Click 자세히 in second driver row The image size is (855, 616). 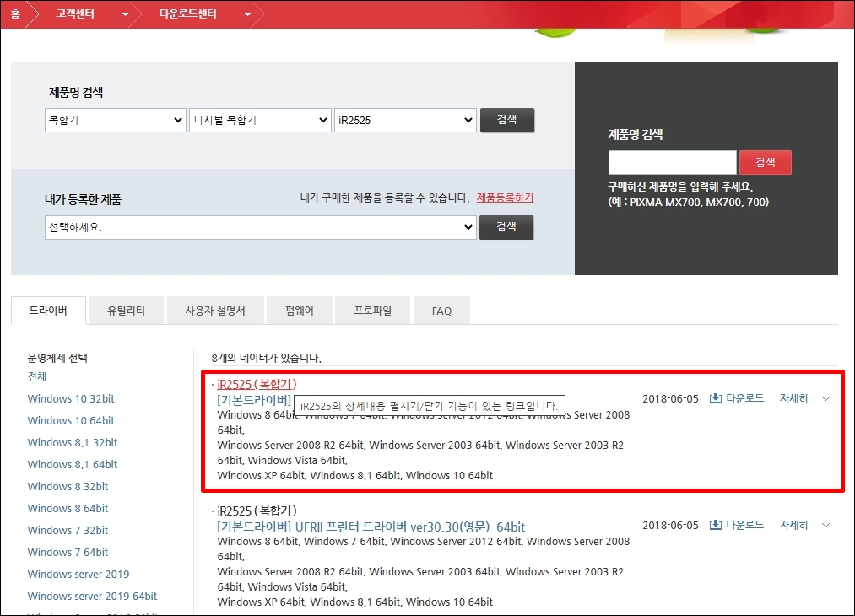[793, 525]
